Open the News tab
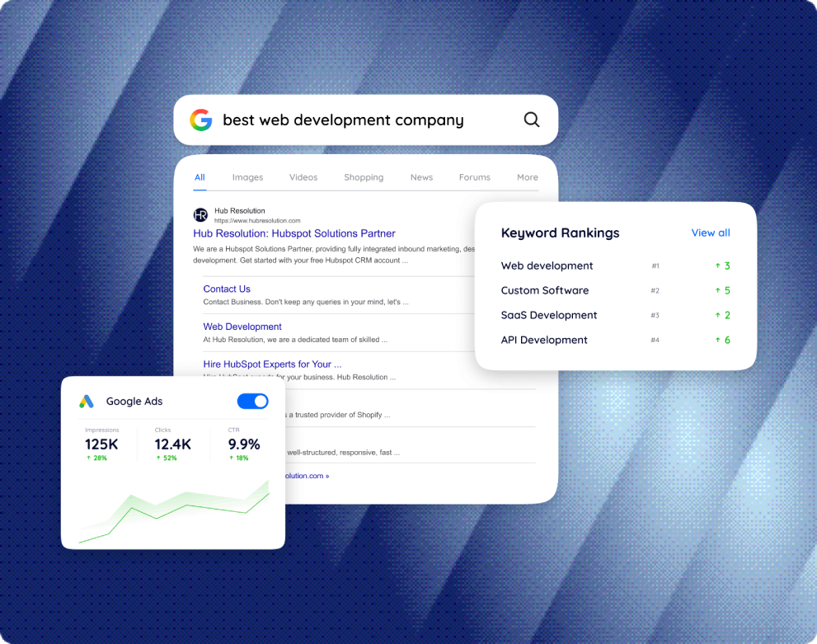Image resolution: width=817 pixels, height=644 pixels. [x=421, y=177]
